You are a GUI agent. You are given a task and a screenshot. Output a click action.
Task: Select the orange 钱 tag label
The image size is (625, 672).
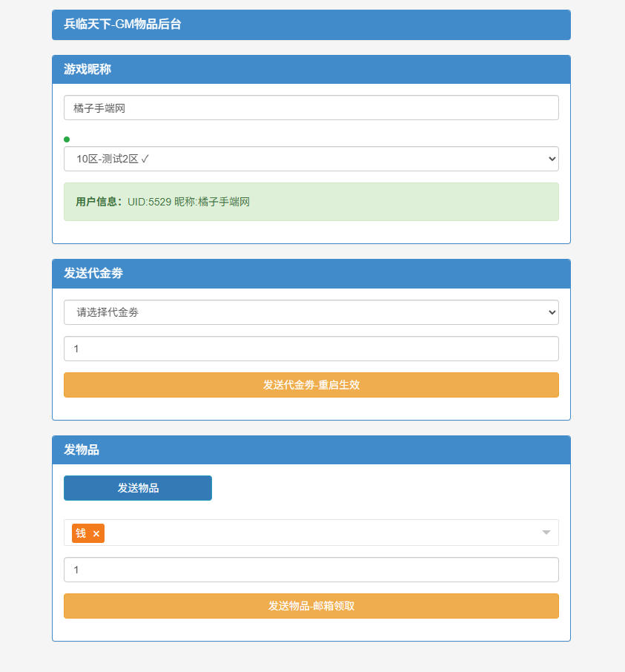81,533
